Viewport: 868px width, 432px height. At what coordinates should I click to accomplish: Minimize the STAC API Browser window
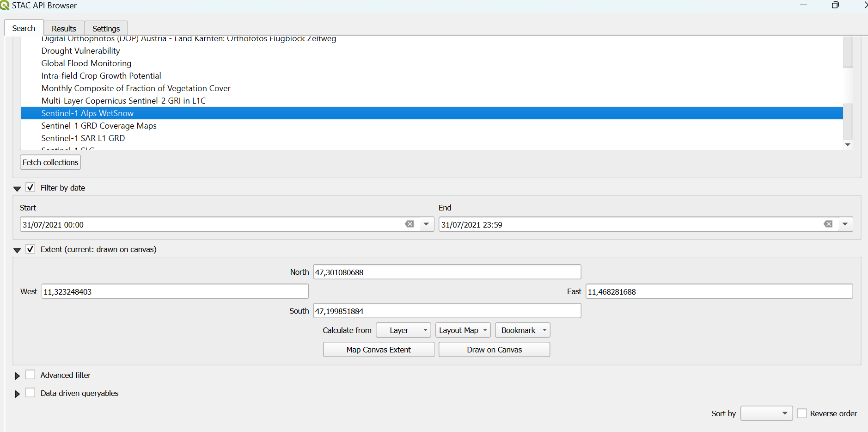[x=804, y=5]
